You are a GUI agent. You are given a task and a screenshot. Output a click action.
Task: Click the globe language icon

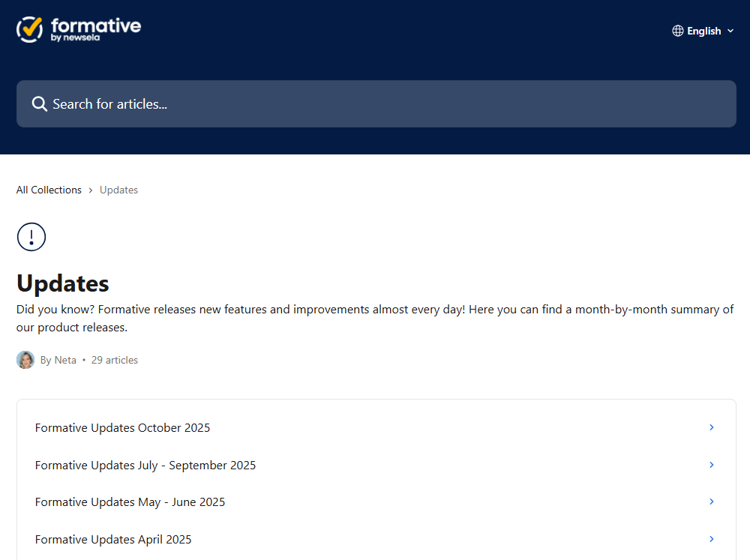pos(677,31)
